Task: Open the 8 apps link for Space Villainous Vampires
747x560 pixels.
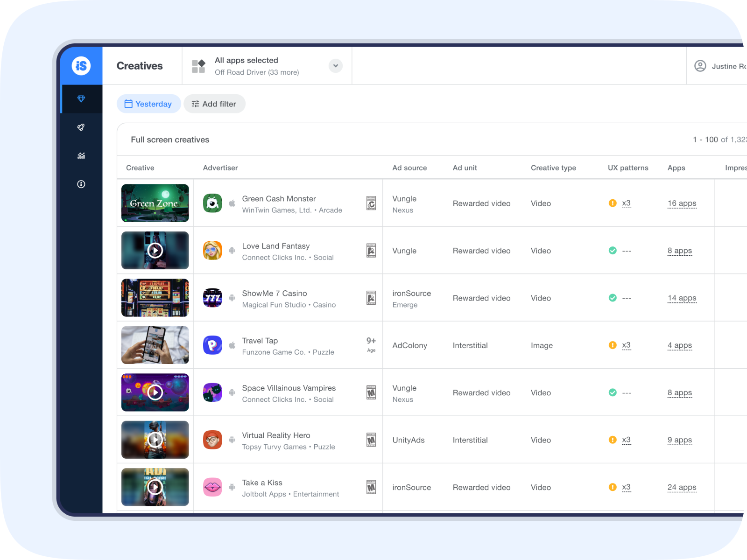Action: click(x=680, y=392)
